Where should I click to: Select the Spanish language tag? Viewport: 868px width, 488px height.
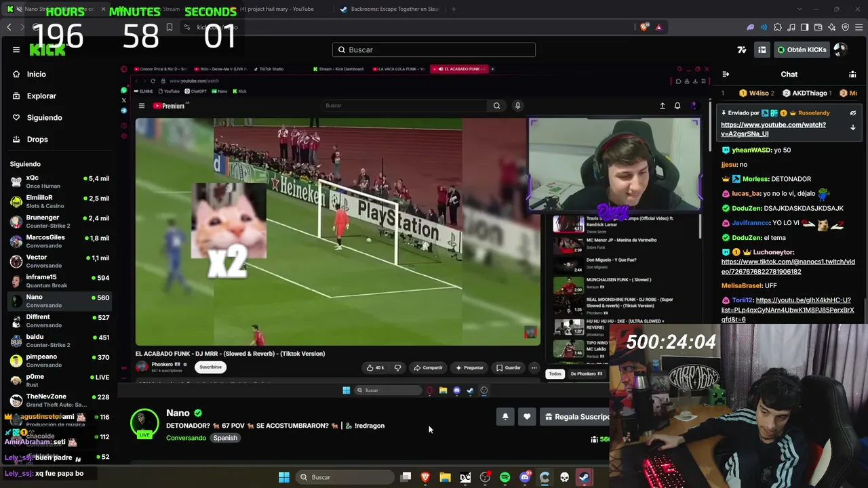click(225, 438)
